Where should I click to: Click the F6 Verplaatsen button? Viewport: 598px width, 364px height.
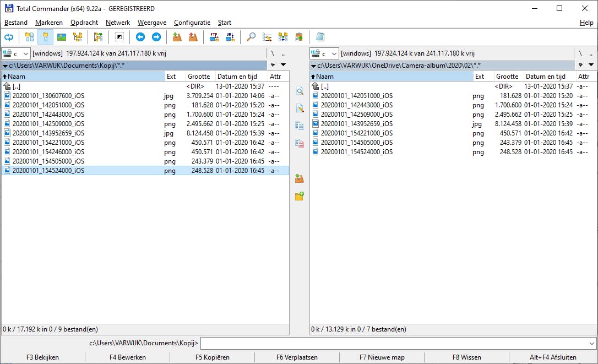click(297, 357)
